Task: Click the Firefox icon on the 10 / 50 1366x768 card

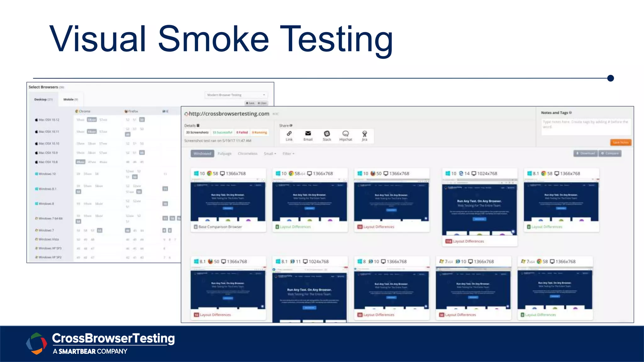Action: pyautogui.click(x=373, y=173)
